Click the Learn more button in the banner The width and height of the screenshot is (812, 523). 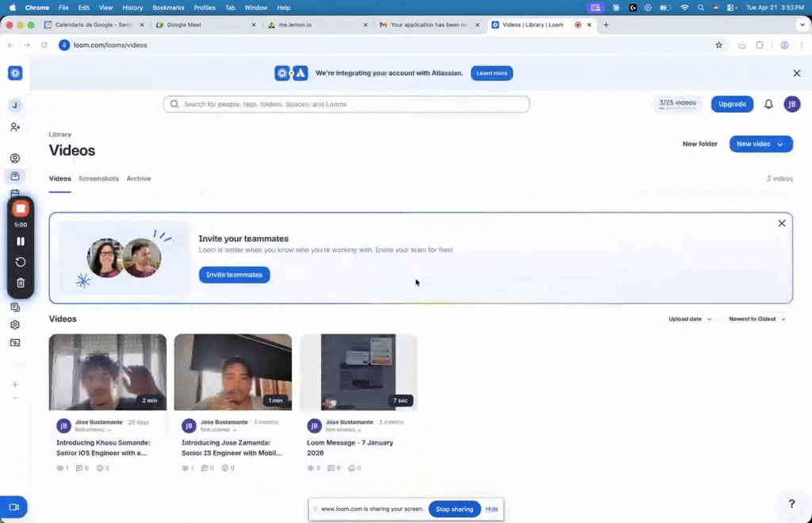(x=492, y=73)
